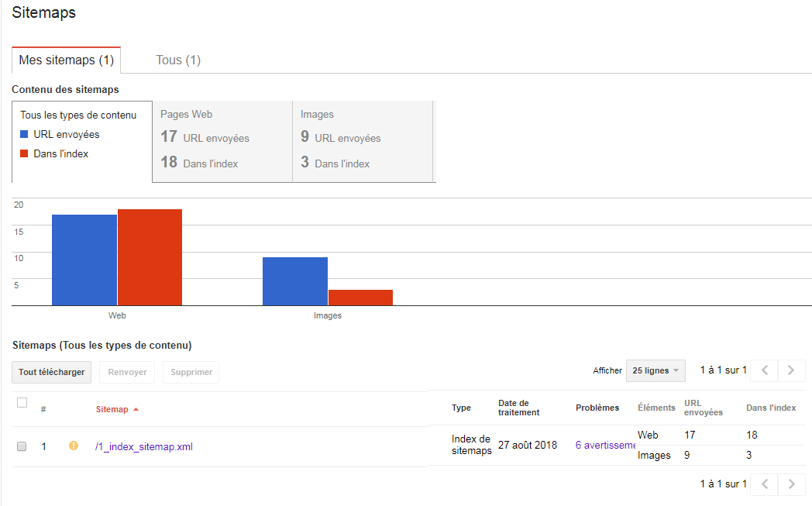The width and height of the screenshot is (812, 506).
Task: Click the blue URL envoyées legend swatch
Action: click(24, 134)
